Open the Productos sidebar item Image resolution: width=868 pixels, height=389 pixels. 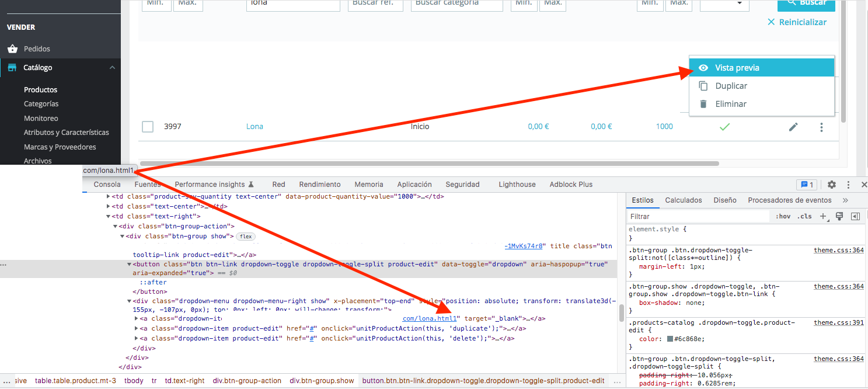tap(41, 90)
